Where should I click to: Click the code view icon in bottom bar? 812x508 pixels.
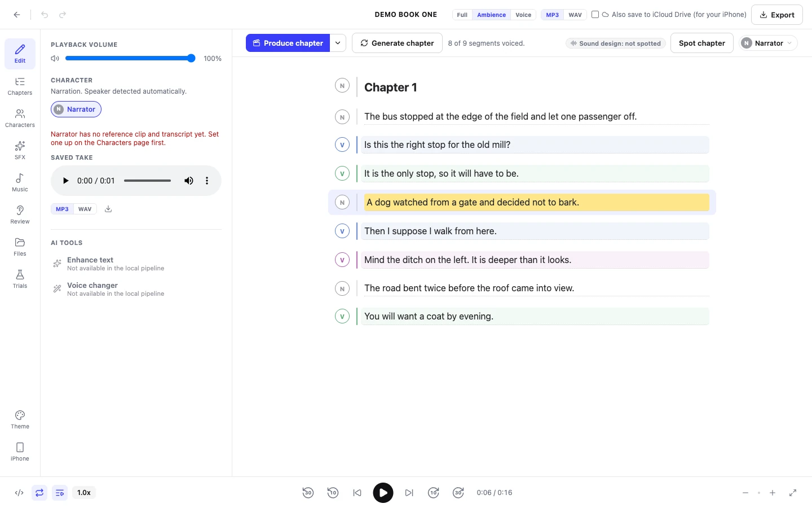click(x=19, y=493)
